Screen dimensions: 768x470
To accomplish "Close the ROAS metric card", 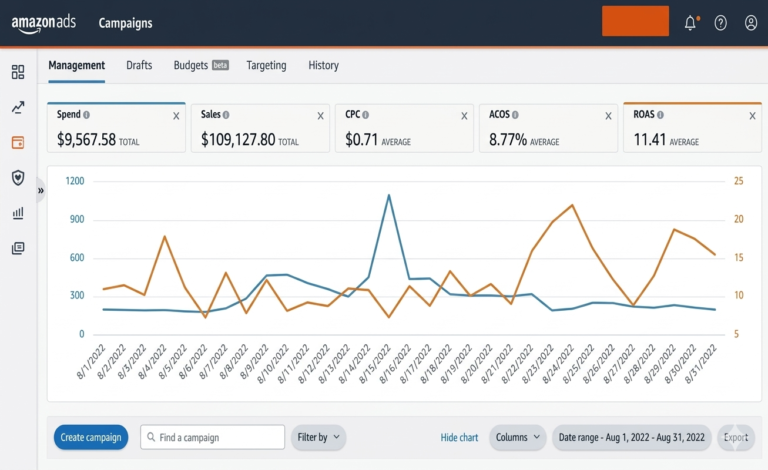I will (752, 116).
